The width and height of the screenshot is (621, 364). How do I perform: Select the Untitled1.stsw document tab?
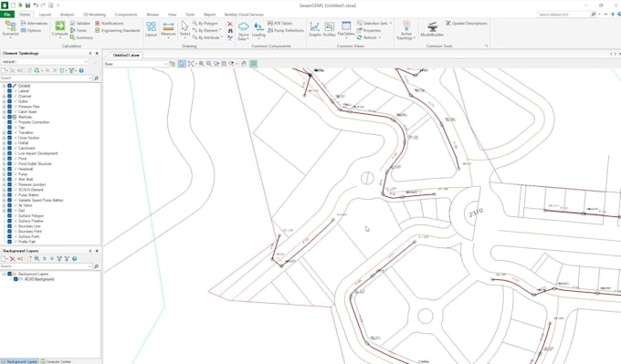point(126,55)
